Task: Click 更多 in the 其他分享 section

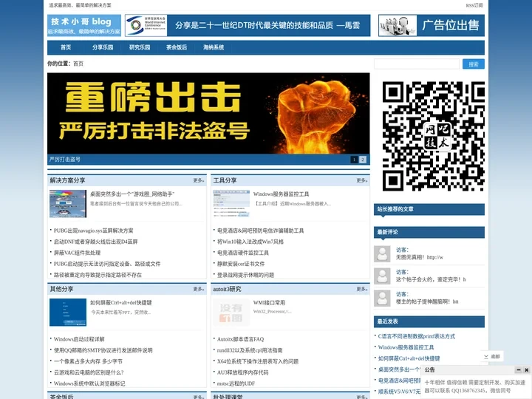Action: click(199, 289)
